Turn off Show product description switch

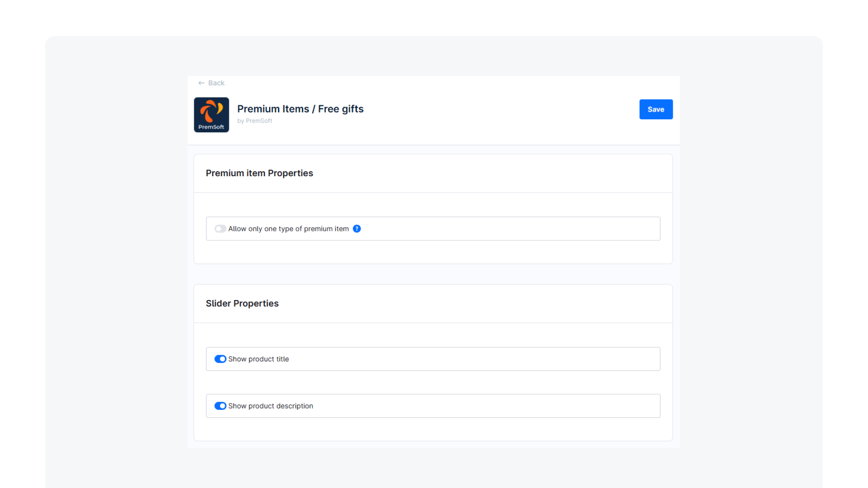pyautogui.click(x=220, y=406)
